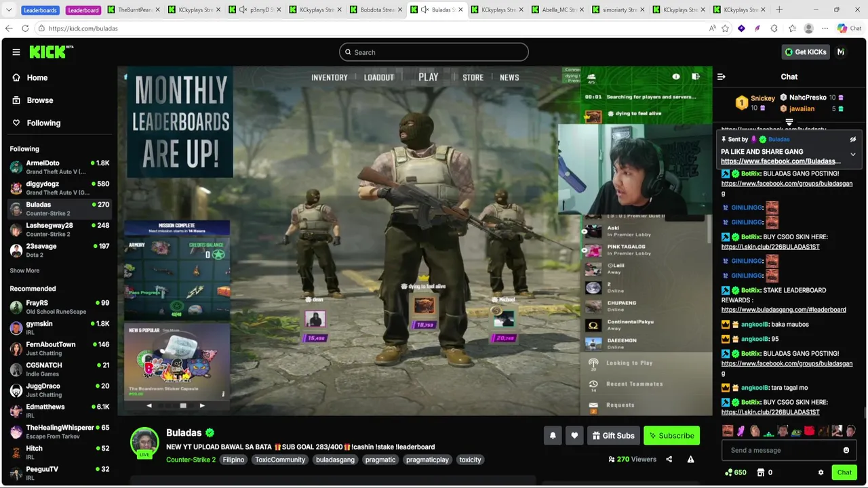Screen dimensions: 868x488
Task: Select Lashsegway28 channel in sidebar
Action: pos(60,229)
